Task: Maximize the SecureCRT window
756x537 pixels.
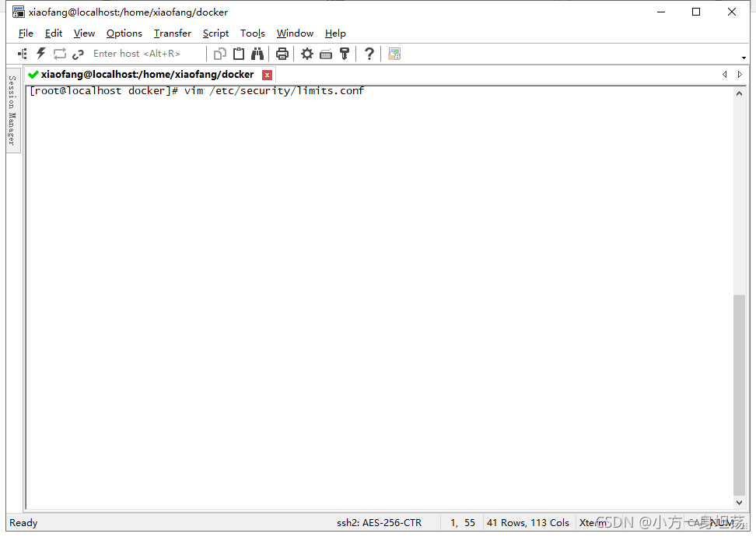Action: pyautogui.click(x=696, y=12)
